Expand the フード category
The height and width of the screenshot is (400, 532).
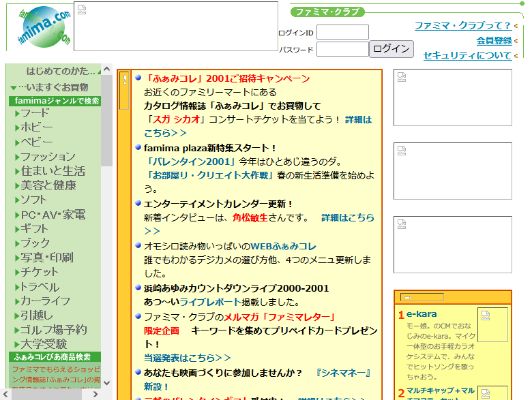[32, 113]
